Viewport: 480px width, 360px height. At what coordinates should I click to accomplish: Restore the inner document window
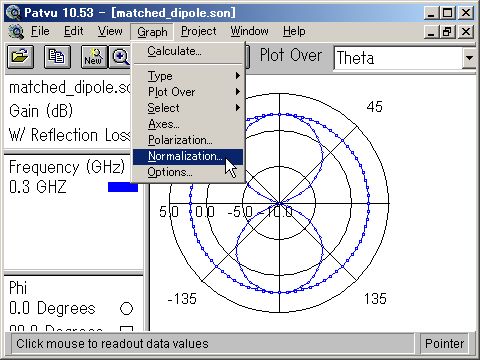tap(447, 32)
